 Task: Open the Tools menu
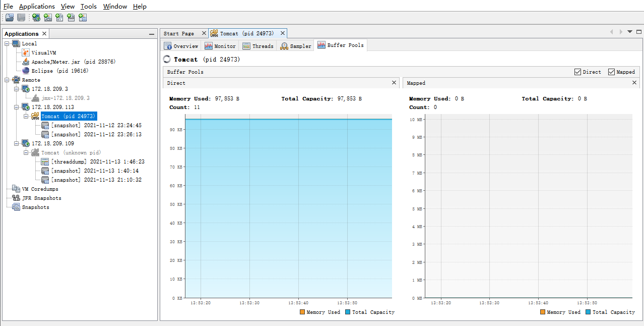(x=89, y=7)
